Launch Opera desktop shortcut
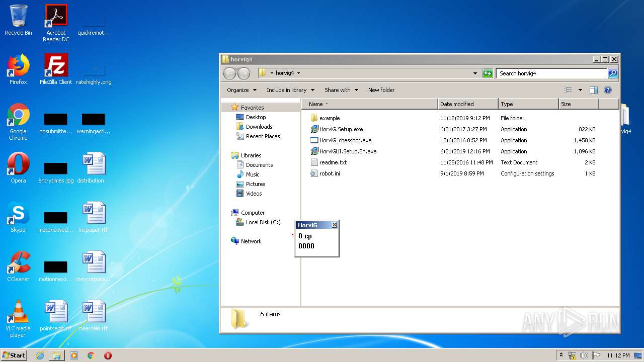Image resolution: width=644 pixels, height=362 pixels. [18, 168]
